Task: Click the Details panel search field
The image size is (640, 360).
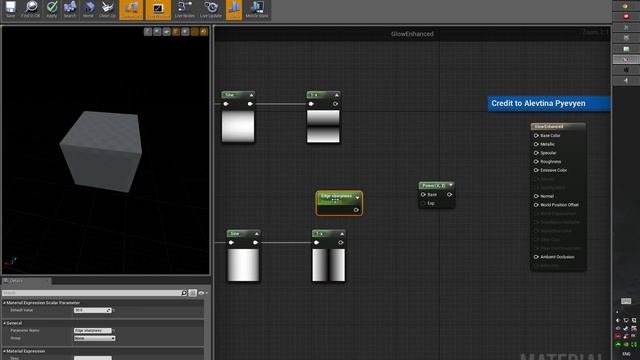Action: pos(94,293)
